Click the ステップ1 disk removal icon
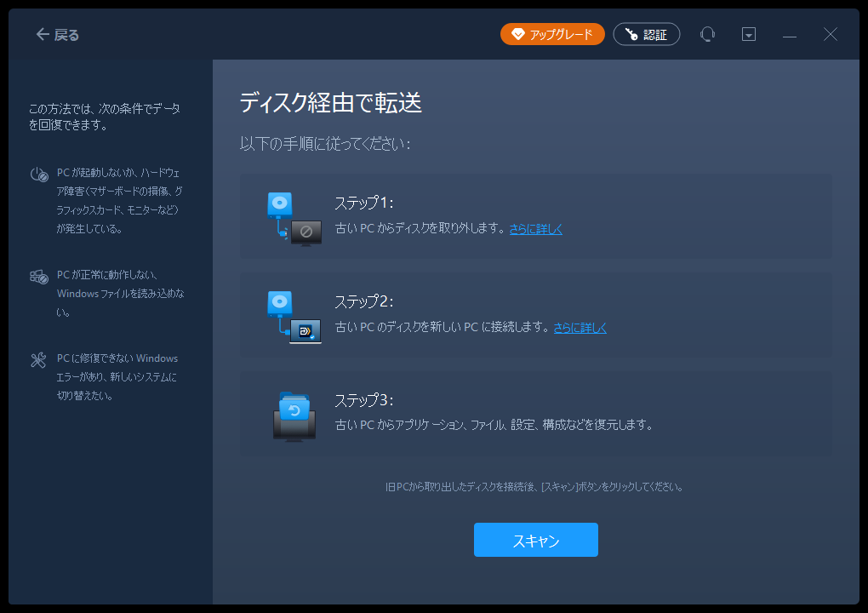Screen dimensions: 868x613 [x=294, y=219]
